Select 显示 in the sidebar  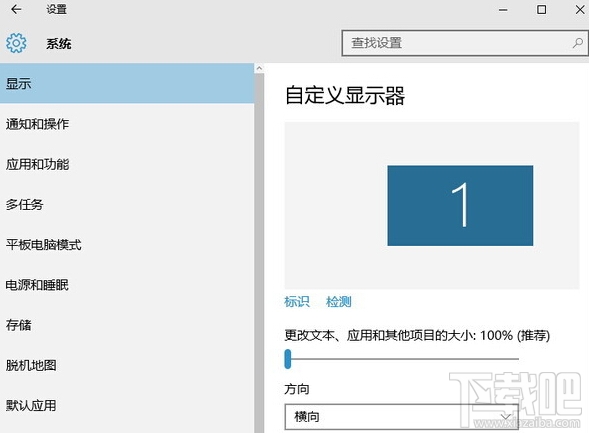(x=127, y=83)
